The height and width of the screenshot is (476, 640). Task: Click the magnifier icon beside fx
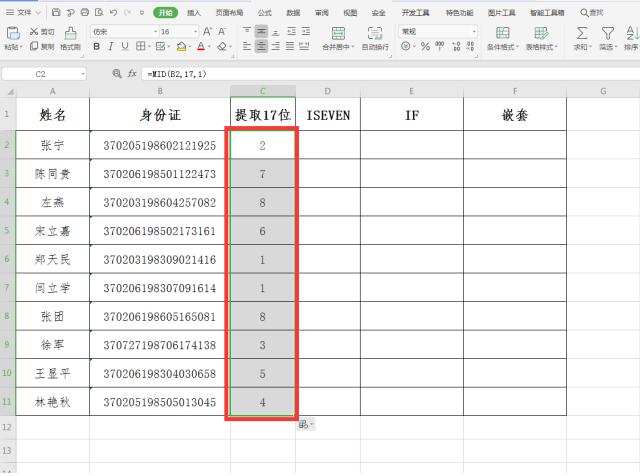117,73
